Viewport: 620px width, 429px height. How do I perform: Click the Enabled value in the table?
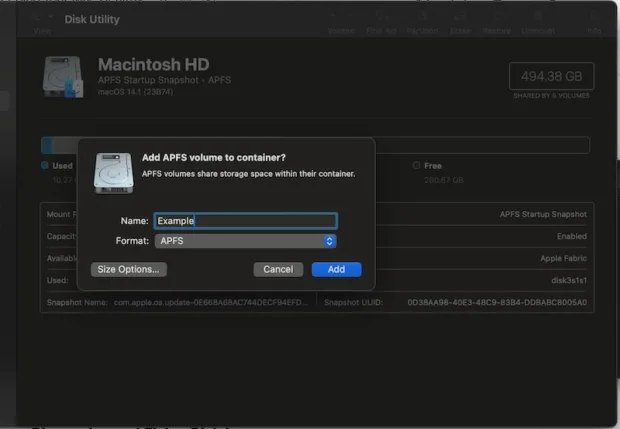pyautogui.click(x=572, y=236)
